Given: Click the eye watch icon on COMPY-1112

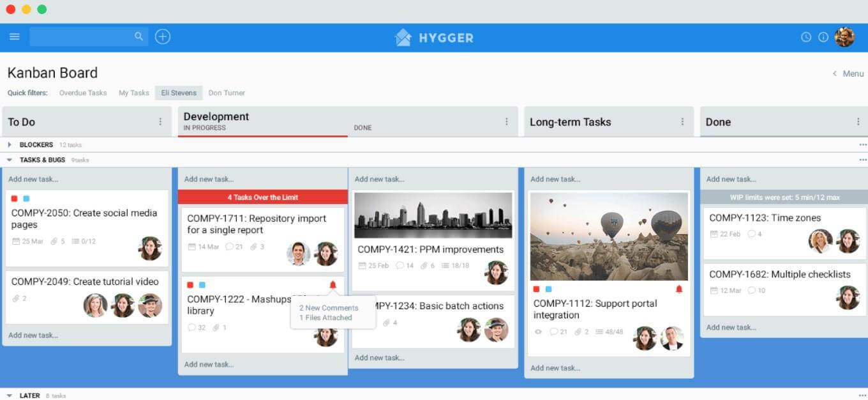Looking at the screenshot, I should pos(537,332).
